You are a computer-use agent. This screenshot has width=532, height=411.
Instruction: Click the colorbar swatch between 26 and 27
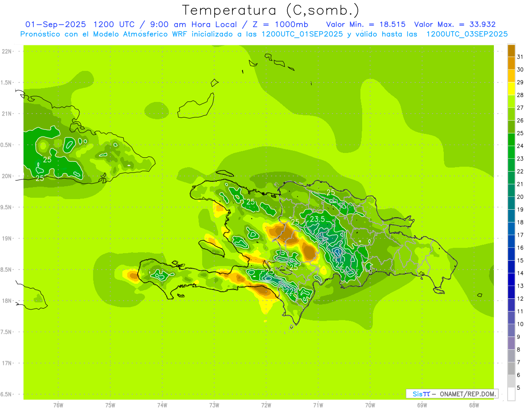[x=511, y=114]
